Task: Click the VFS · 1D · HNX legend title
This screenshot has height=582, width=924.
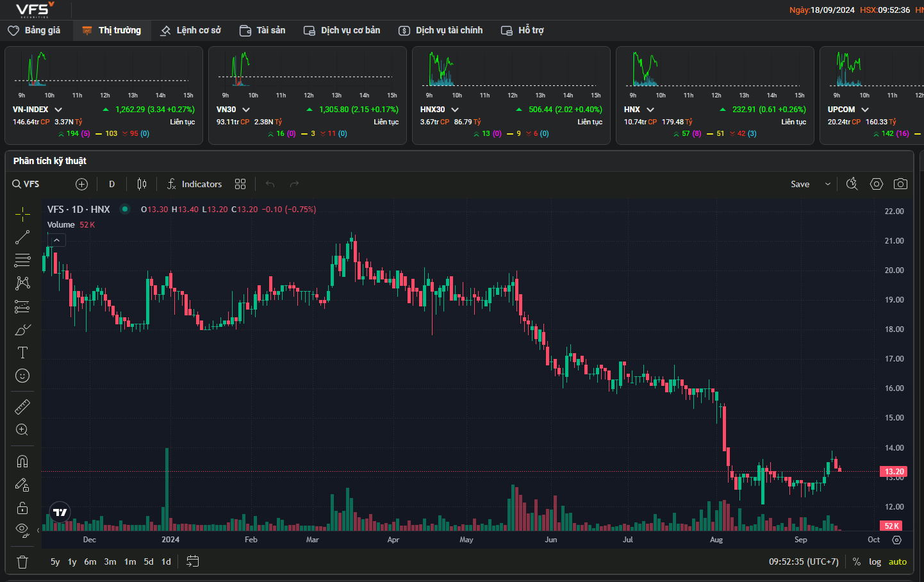Action: pos(79,210)
